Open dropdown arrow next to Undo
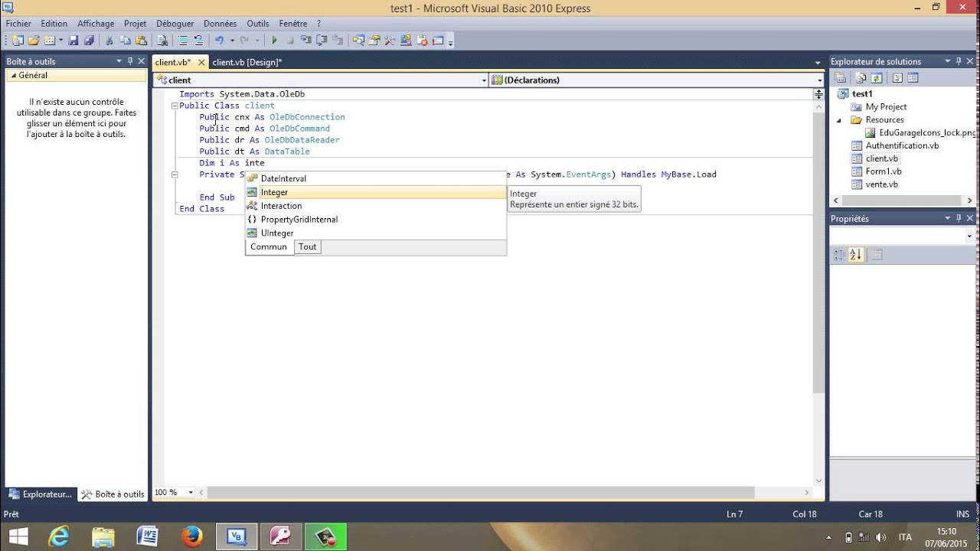980x551 pixels. (232, 41)
